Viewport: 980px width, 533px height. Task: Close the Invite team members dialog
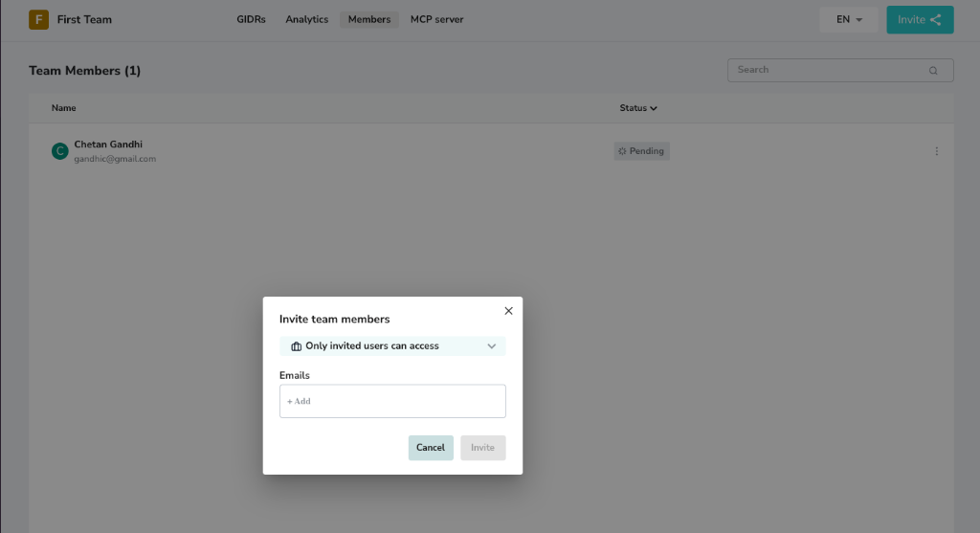click(x=508, y=311)
